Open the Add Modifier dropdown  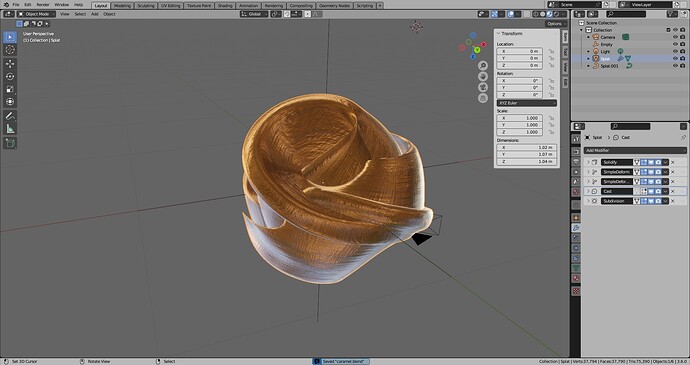point(635,151)
